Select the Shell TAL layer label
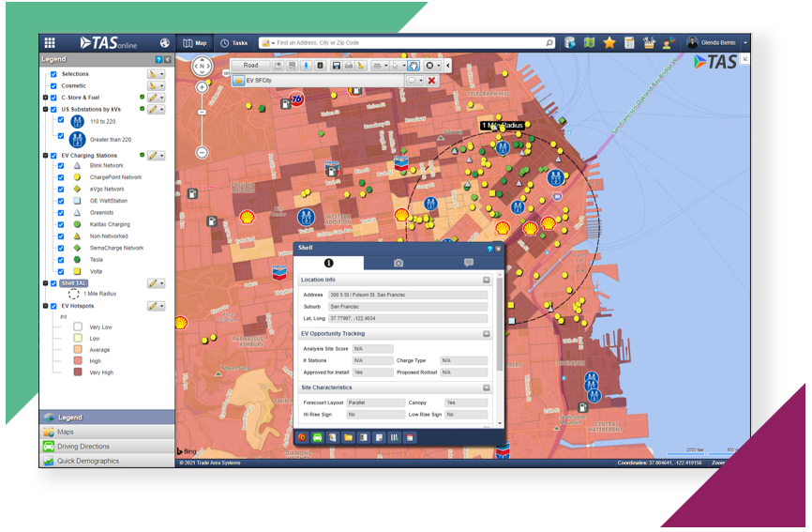 tap(73, 283)
